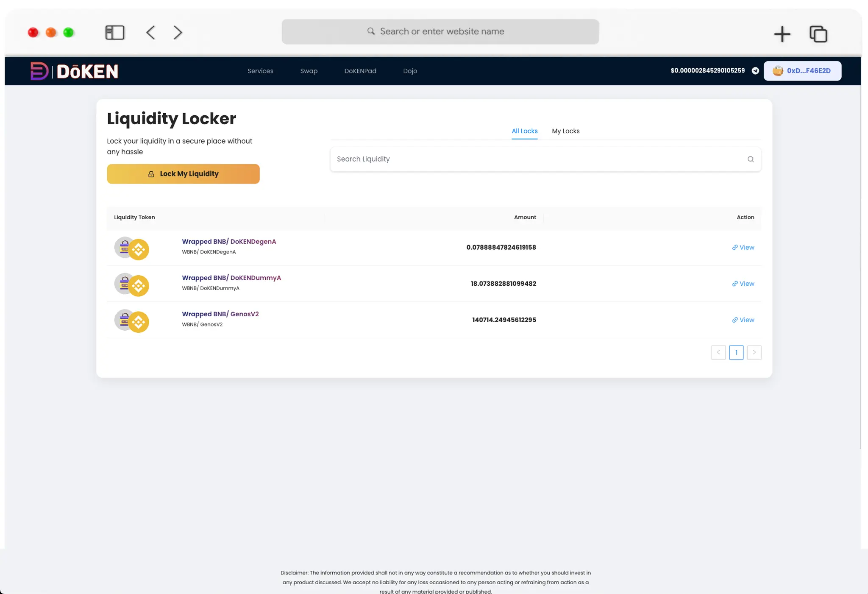Open the tab overview icon
868x594 pixels.
[818, 34]
